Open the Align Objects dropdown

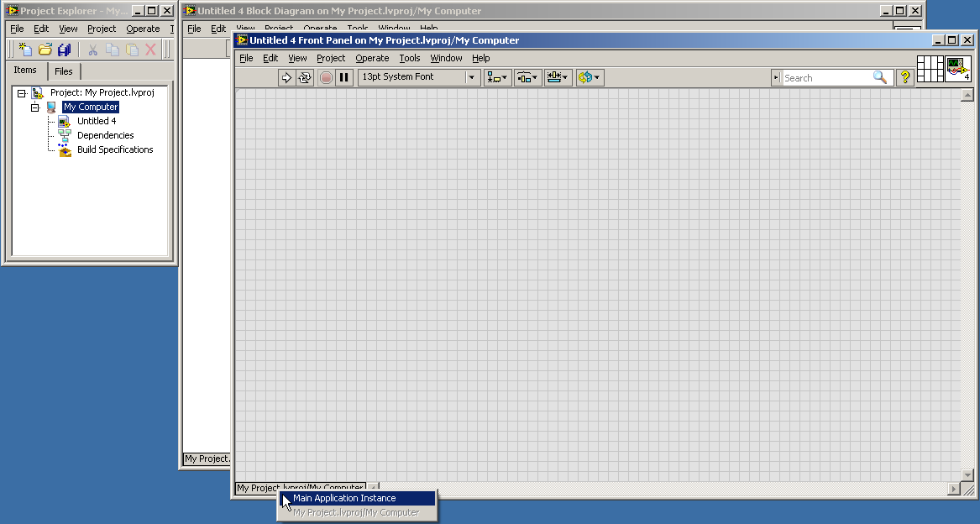(x=497, y=77)
